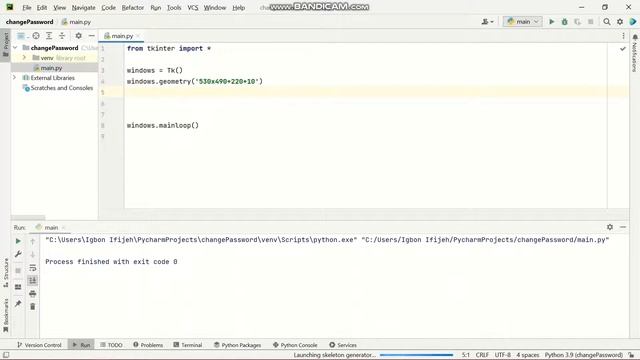Open Run panel settings gear

click(610, 227)
